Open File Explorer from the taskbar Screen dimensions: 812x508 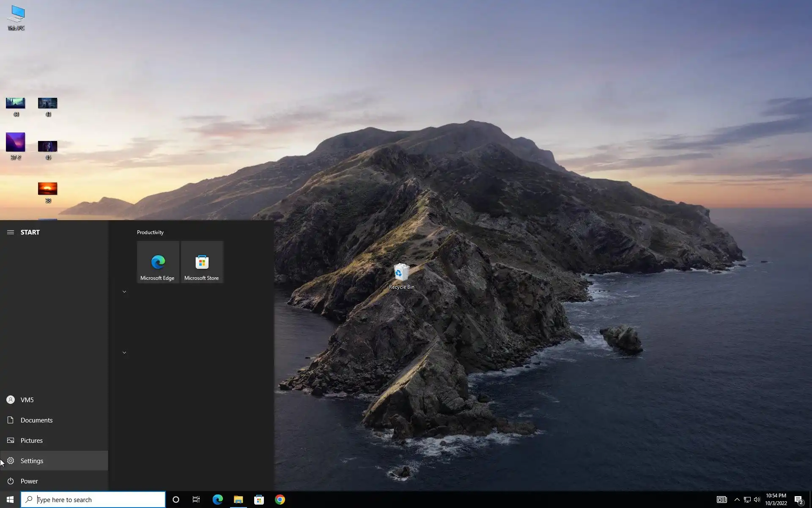[238, 500]
